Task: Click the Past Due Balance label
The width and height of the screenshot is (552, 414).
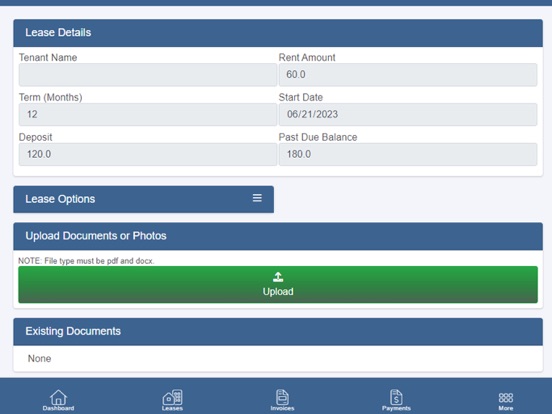Action: point(318,137)
